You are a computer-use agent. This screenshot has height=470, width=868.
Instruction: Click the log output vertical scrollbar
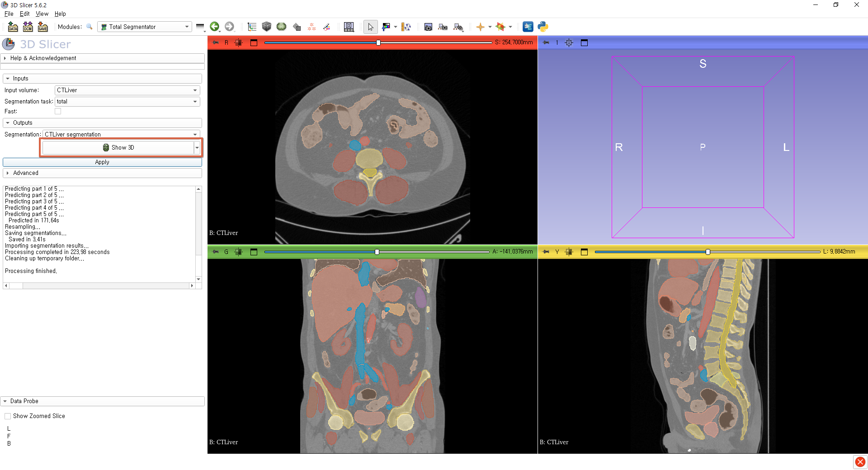point(198,234)
